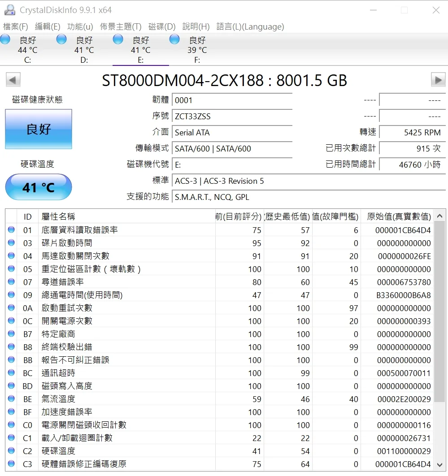Viewport: 448px width, 476px height.
Task: Click status orb for attribute 09 row
Action: pyautogui.click(x=11, y=294)
